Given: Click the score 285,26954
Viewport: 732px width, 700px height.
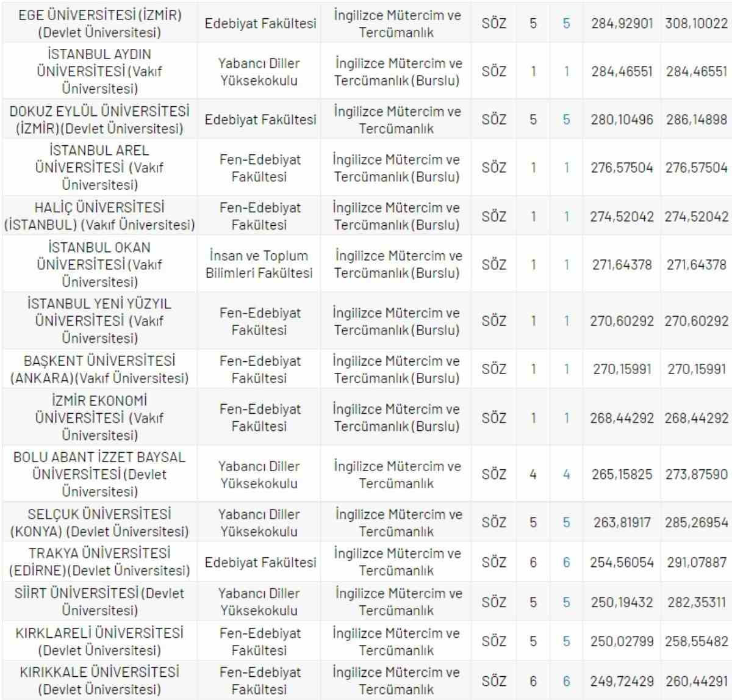Looking at the screenshot, I should coord(697,522).
